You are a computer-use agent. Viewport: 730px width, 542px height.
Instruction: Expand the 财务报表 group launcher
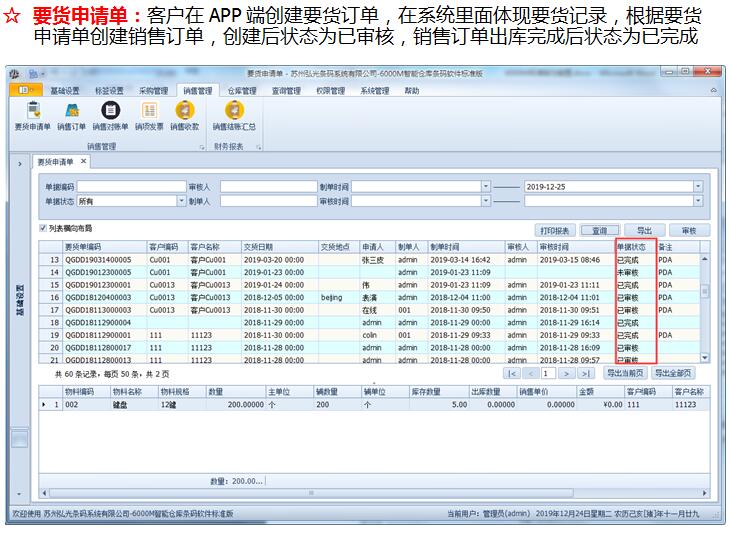pyautogui.click(x=258, y=147)
